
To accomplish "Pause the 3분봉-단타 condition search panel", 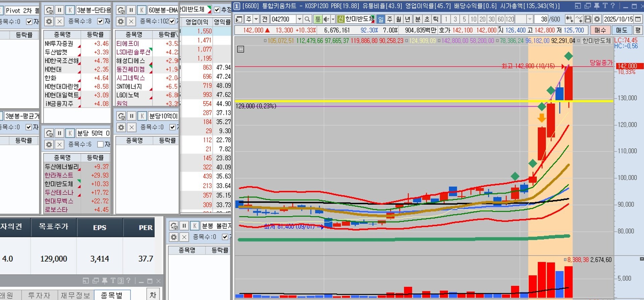I will (x=59, y=10).
